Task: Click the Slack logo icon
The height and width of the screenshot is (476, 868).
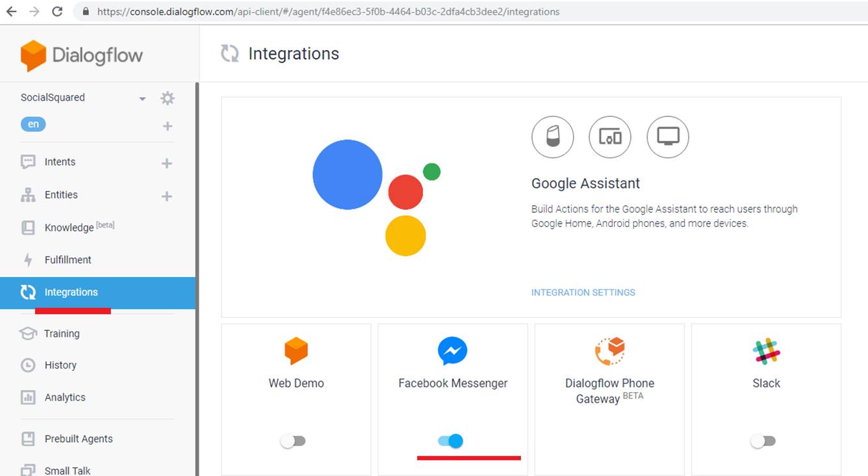Action: pyautogui.click(x=766, y=351)
